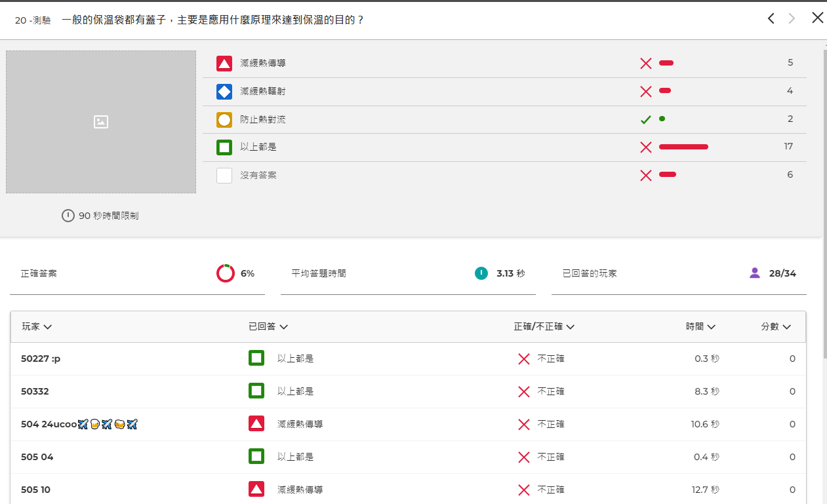Screen dimensions: 827x504
Task: Sort by 玩家 column
Action: click(x=37, y=326)
